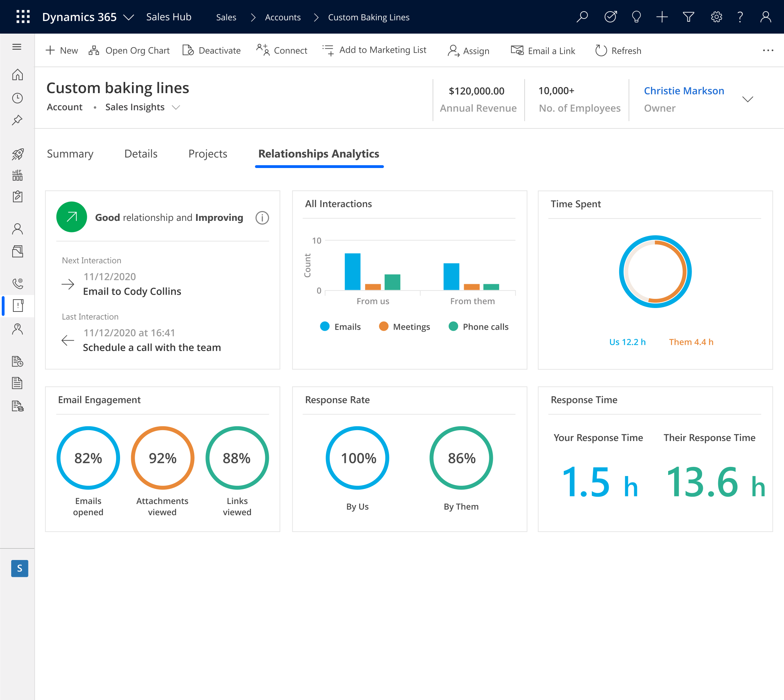Open the phone calls sidebar icon
784x700 pixels.
[x=17, y=283]
